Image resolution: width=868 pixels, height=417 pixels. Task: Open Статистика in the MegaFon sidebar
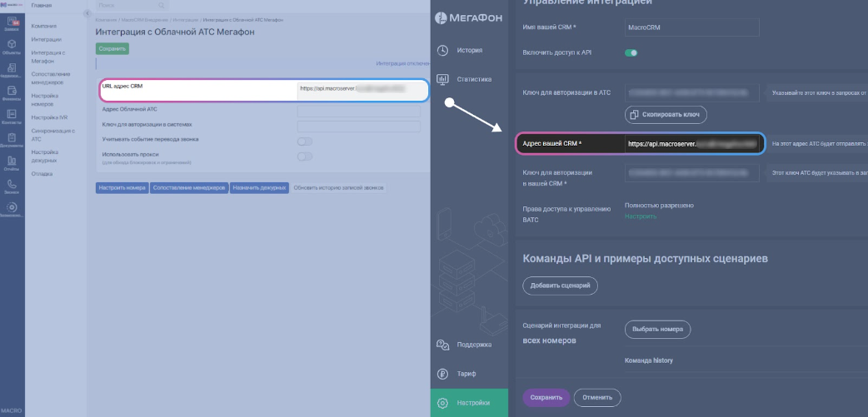pyautogui.click(x=468, y=79)
